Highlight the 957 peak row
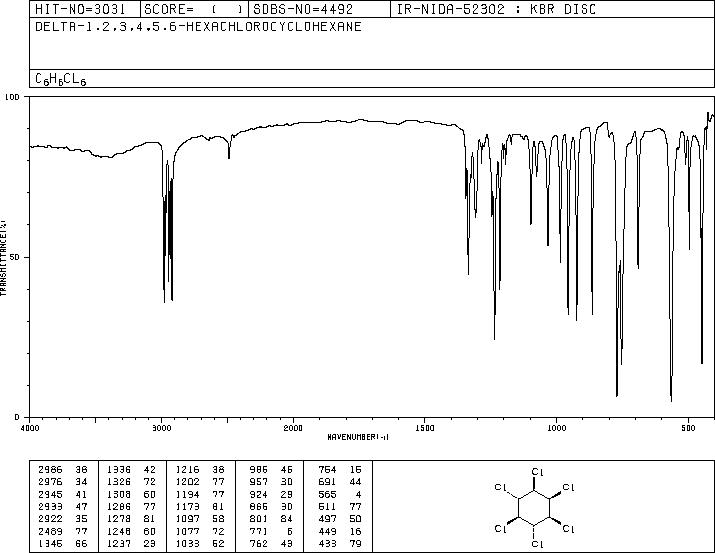715x553 pixels. click(271, 482)
